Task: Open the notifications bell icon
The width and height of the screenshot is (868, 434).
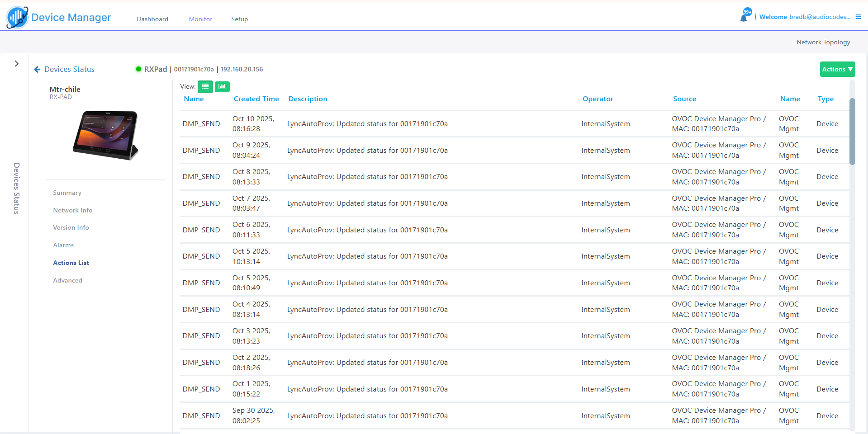Action: [x=743, y=18]
